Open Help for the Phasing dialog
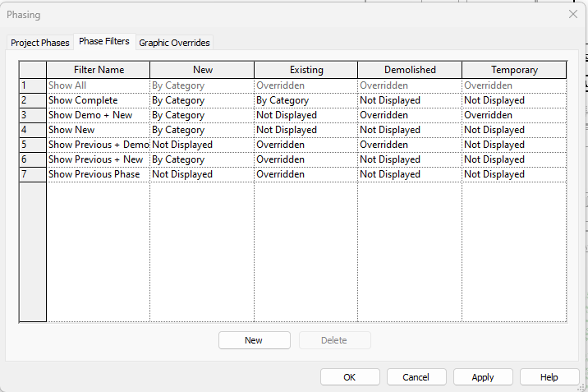 click(x=549, y=377)
